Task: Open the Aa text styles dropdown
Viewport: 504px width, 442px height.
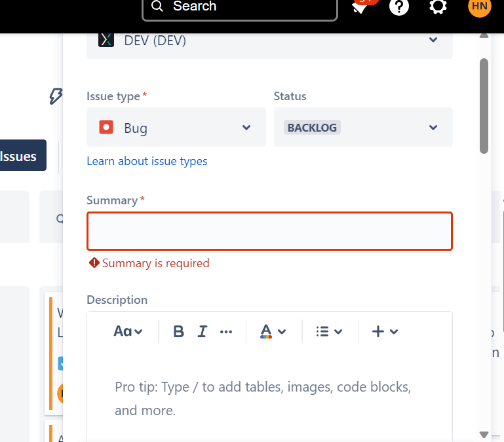Action: coord(128,331)
